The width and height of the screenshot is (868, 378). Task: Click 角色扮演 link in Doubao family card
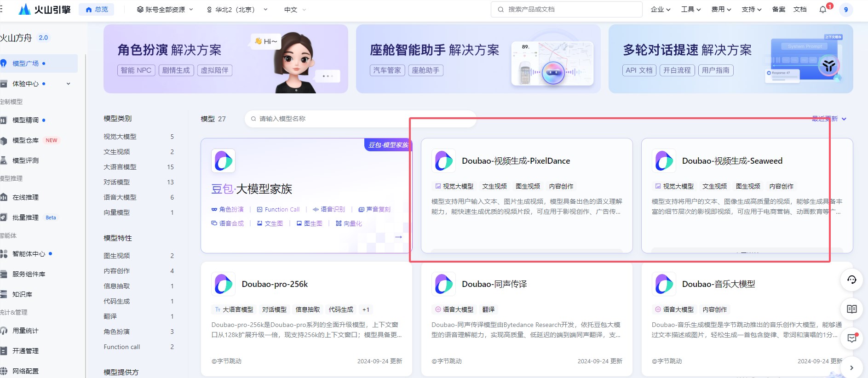tap(227, 209)
